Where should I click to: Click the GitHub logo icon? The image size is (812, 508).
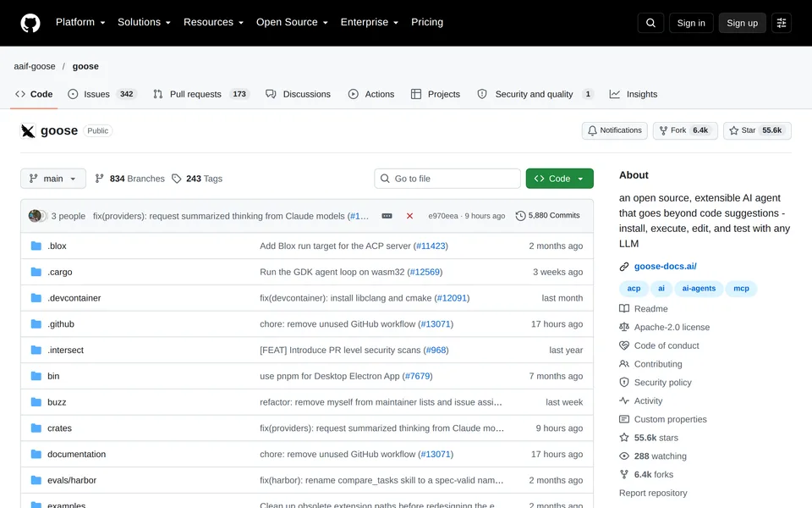pos(30,23)
